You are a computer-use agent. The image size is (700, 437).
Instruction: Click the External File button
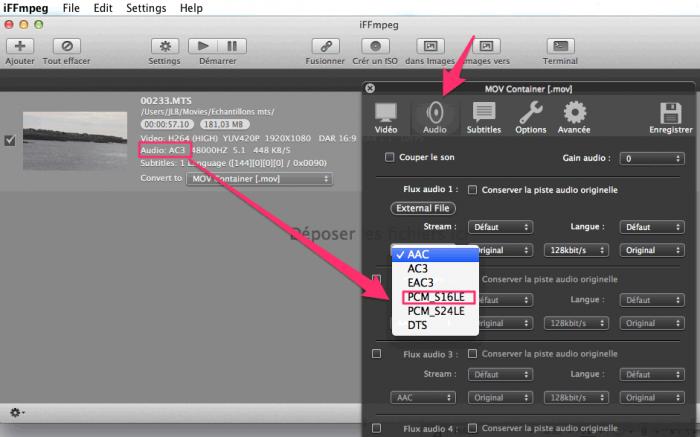point(423,208)
